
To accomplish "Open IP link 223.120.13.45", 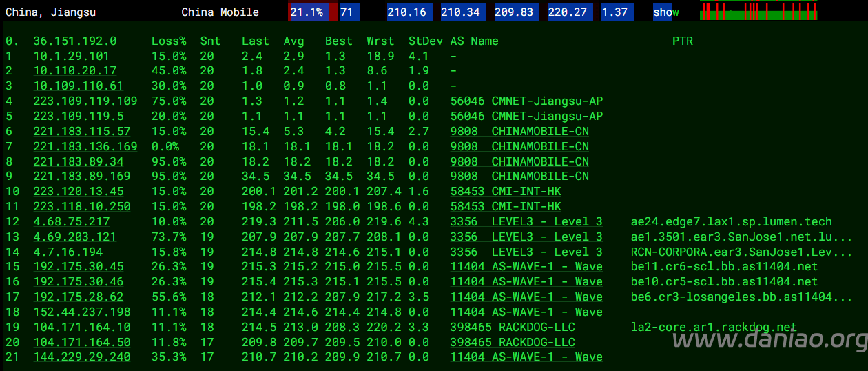I will pyautogui.click(x=79, y=192).
